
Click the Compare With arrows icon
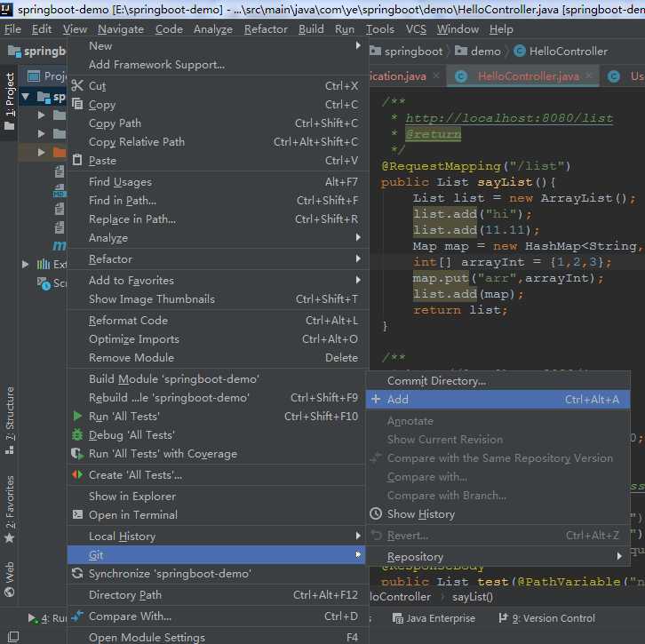coord(77,616)
